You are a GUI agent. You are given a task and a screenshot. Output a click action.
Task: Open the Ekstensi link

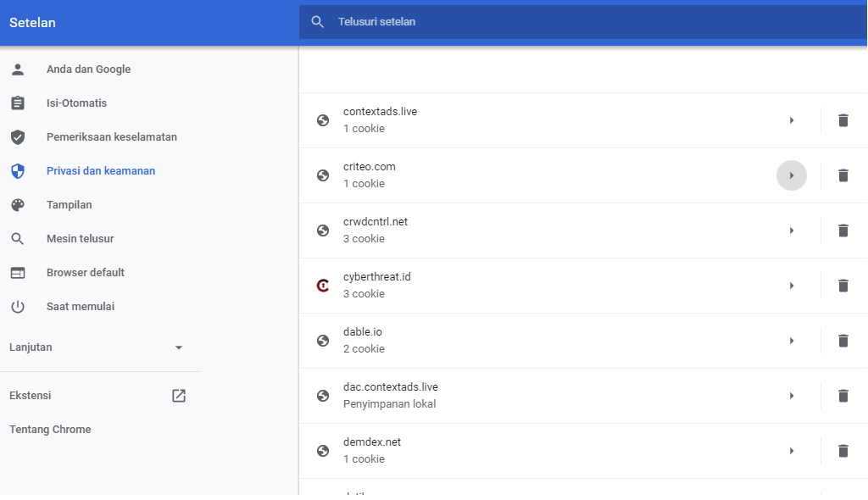[31, 396]
